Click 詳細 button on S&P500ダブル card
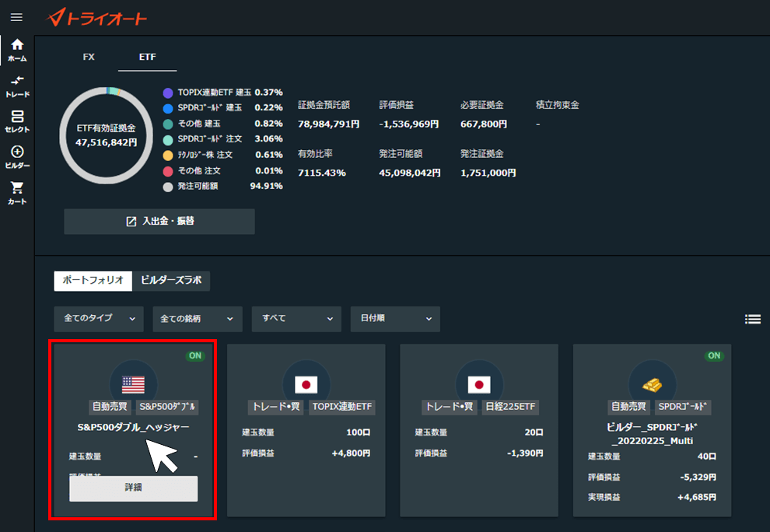 [x=134, y=488]
